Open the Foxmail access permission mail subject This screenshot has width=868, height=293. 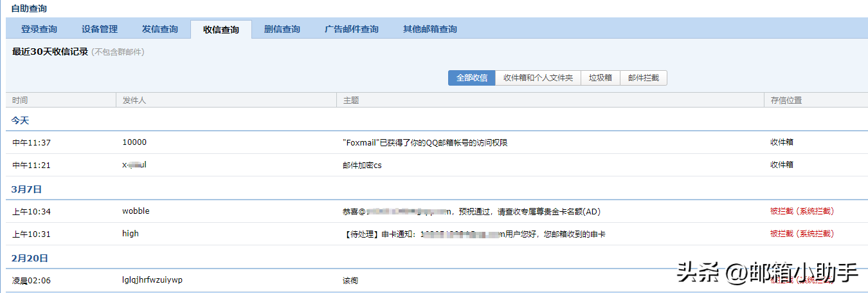[425, 143]
